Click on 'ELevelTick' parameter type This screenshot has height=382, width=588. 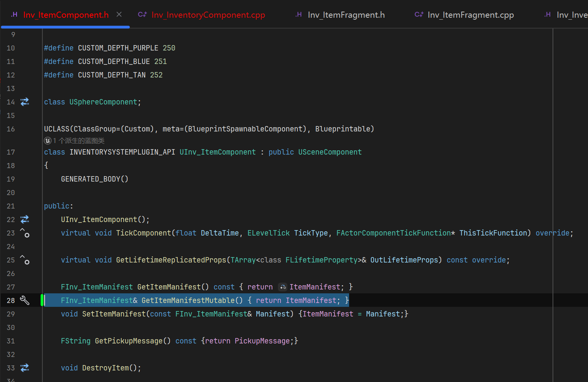pyautogui.click(x=269, y=233)
